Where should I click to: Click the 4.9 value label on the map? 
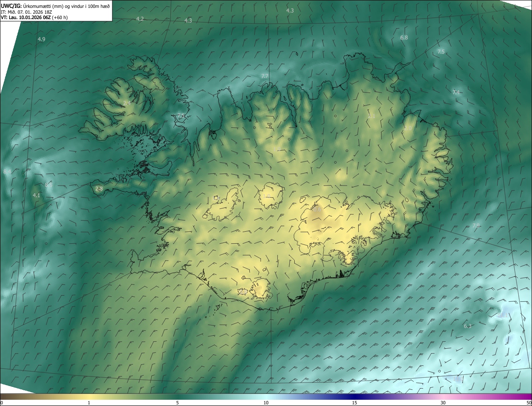[42, 39]
